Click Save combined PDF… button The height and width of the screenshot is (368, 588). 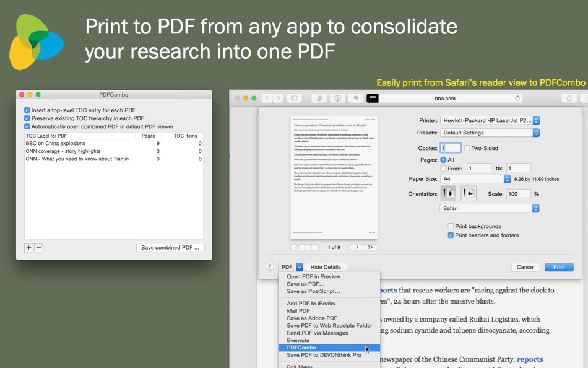point(170,247)
